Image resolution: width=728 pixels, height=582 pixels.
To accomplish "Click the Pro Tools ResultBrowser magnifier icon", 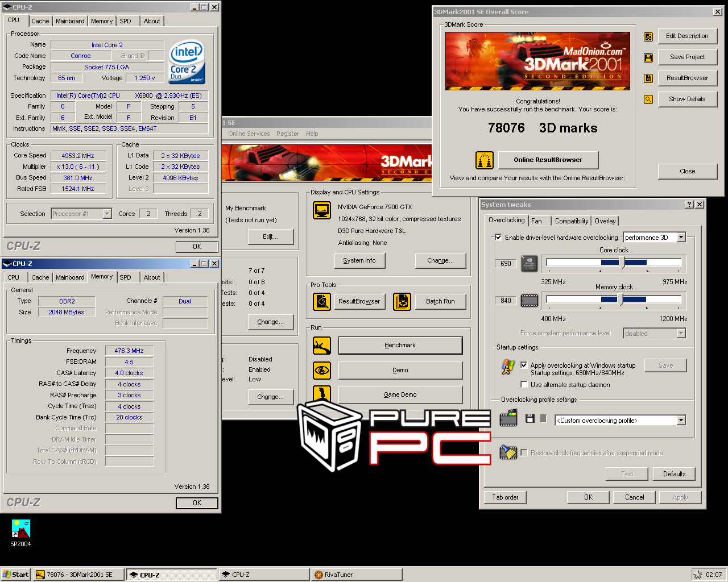I will click(x=322, y=302).
